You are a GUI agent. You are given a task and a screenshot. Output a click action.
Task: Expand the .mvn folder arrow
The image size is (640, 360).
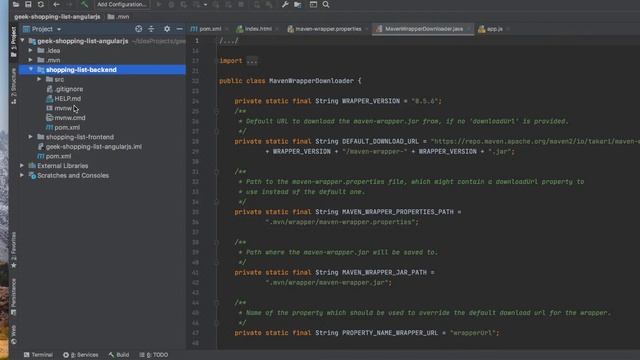tap(31, 60)
